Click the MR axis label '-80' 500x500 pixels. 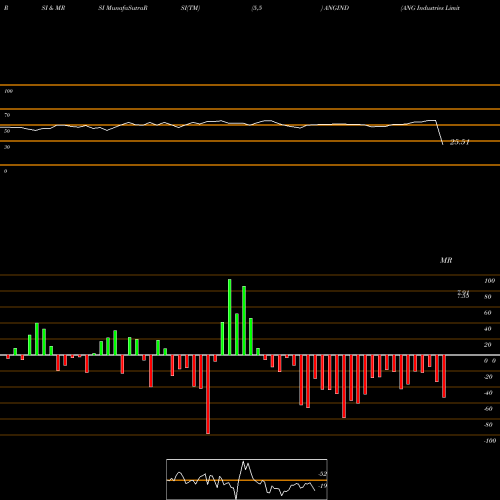tap(488, 425)
